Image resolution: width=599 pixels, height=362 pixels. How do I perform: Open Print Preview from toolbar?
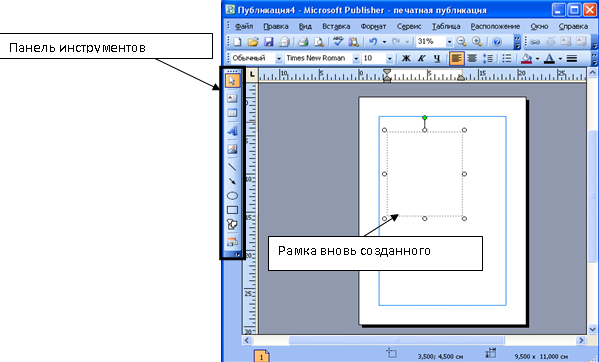tap(319, 42)
